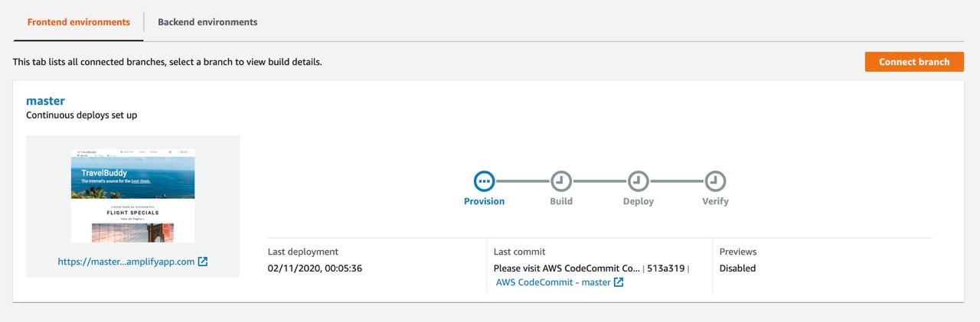Viewport: 980px width, 322px height.
Task: Click the TravelBuddy site preview thumbnail
Action: [x=133, y=196]
